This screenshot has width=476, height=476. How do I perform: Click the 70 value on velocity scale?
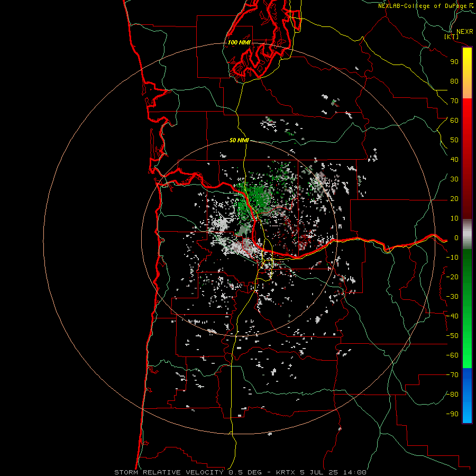click(454, 101)
